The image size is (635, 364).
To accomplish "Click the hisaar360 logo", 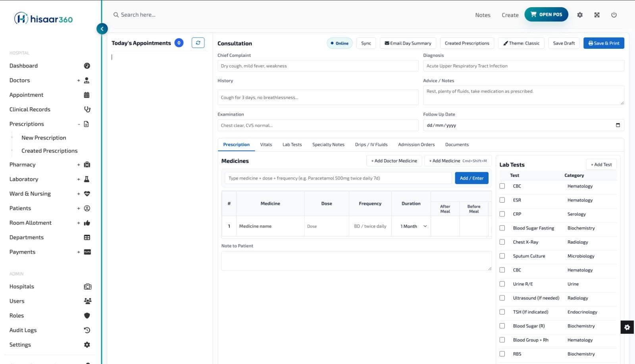I will 44,19.
